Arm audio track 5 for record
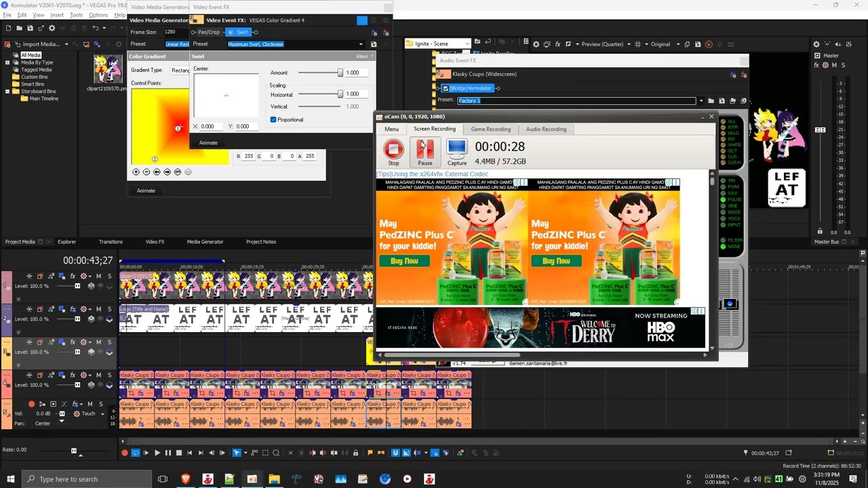Image resolution: width=868 pixels, height=488 pixels. pyautogui.click(x=31, y=404)
